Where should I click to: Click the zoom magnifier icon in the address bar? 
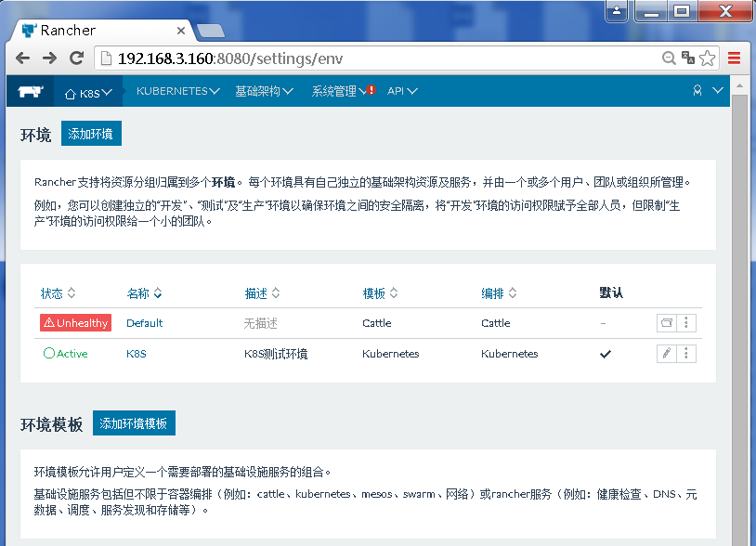669,58
